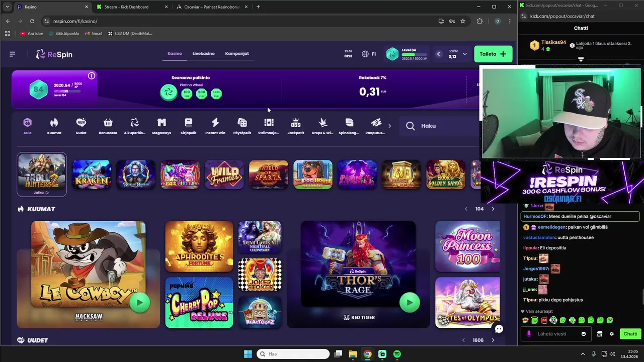Click the Lähetä viesti message field
The height and width of the screenshot is (362, 644).
556,334
